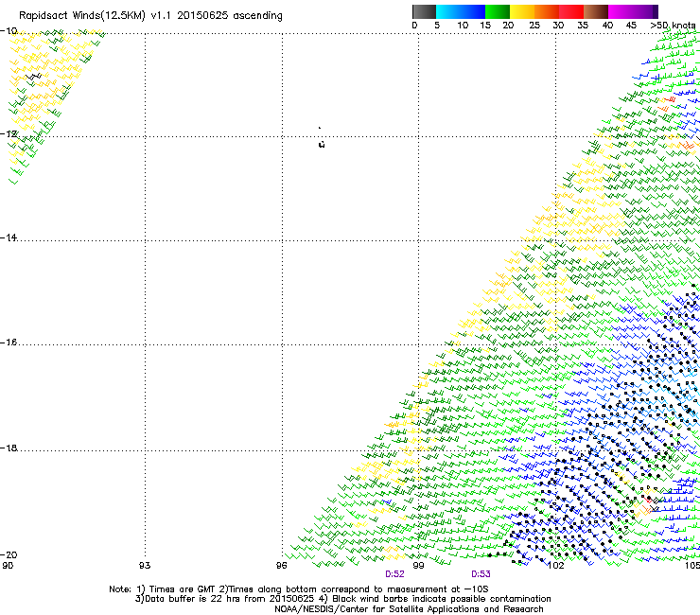Image resolution: width=700 pixels, height=615 pixels.
Task: Click the -14 latitude axis label
Action: pyautogui.click(x=9, y=237)
